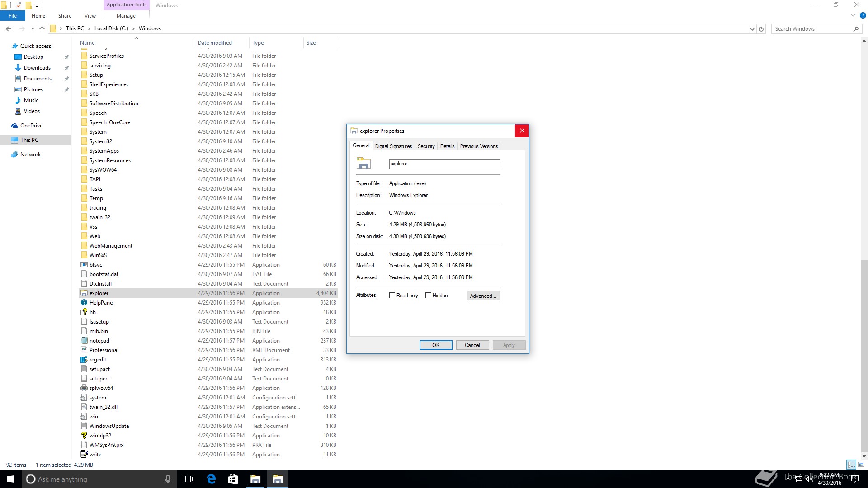Expand the ribbon with chevron
This screenshot has height=488, width=868.
[853, 15]
